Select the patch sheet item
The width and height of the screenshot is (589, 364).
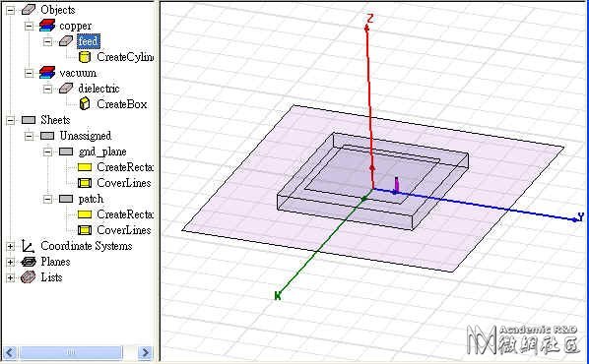point(91,199)
